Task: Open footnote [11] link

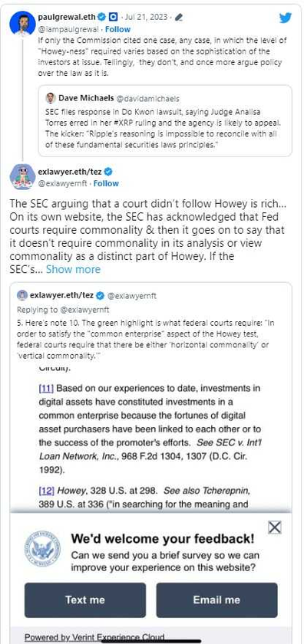Action: (47, 388)
